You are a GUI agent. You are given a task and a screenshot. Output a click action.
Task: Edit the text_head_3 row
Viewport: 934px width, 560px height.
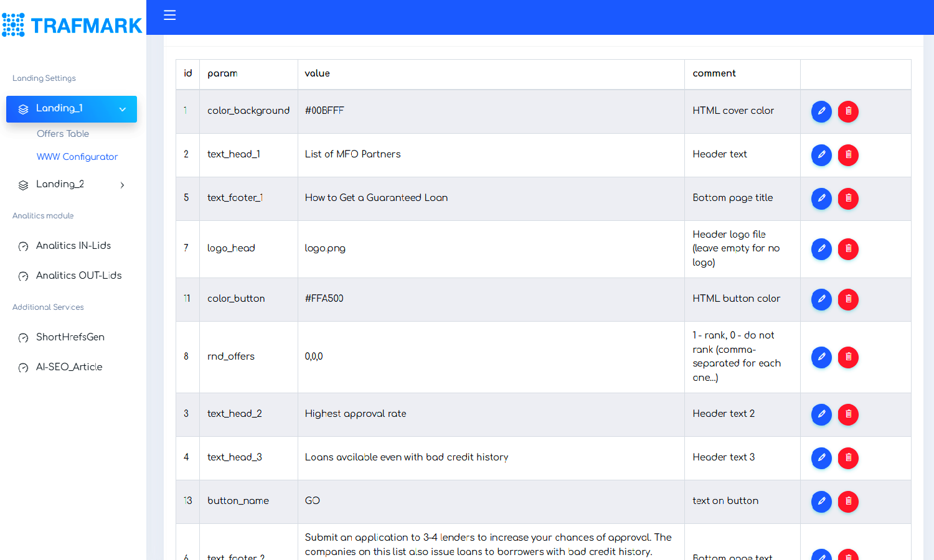[x=821, y=458]
